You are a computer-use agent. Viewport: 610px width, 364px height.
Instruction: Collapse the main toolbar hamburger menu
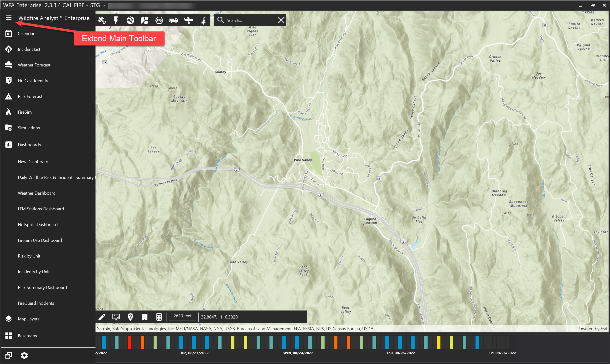pos(9,18)
